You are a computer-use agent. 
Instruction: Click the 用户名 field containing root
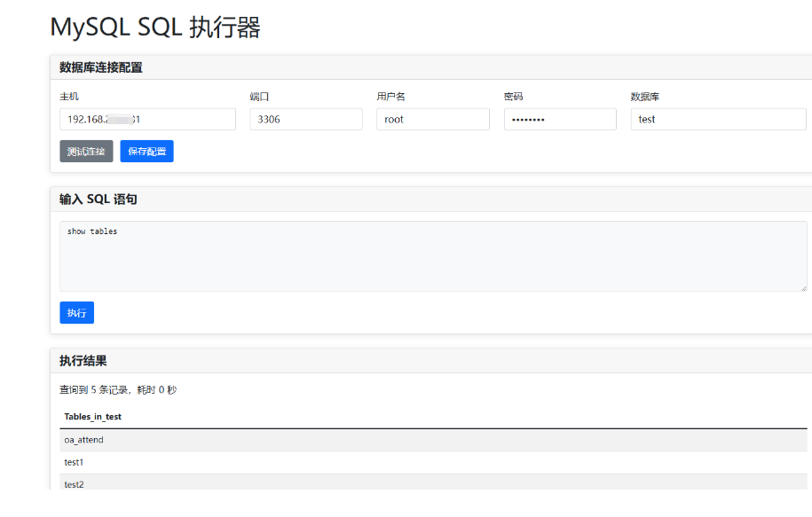433,119
